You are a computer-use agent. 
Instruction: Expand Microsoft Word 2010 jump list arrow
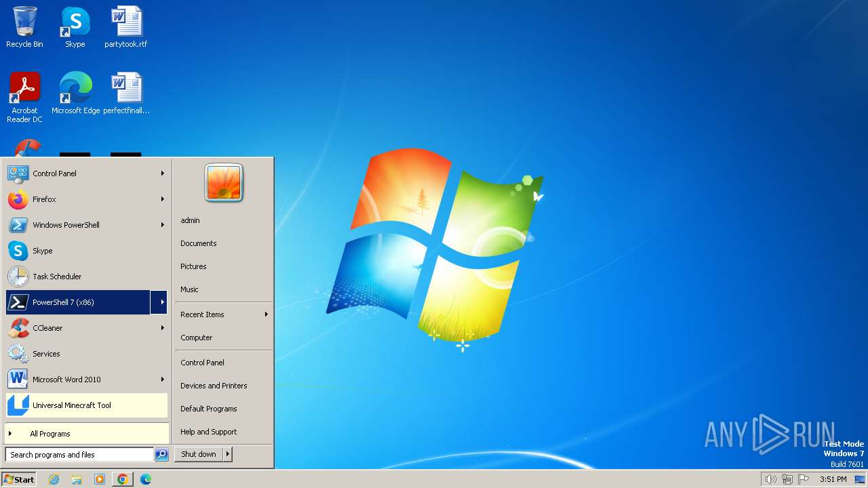coord(163,380)
